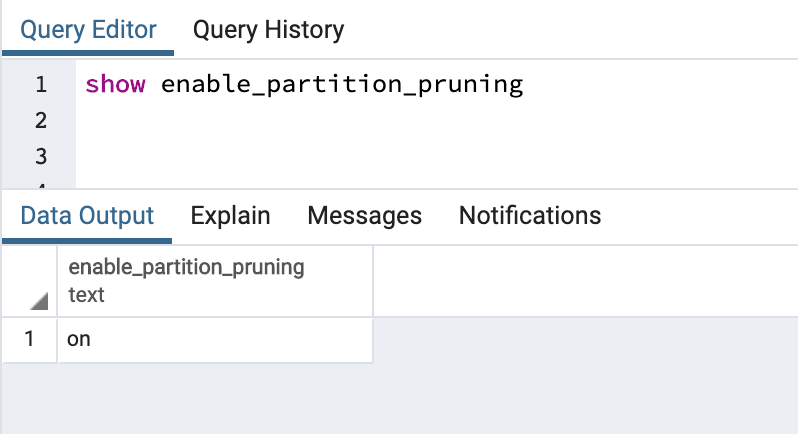Click line number 2 in editor gutter
The image size is (798, 434).
tap(41, 121)
